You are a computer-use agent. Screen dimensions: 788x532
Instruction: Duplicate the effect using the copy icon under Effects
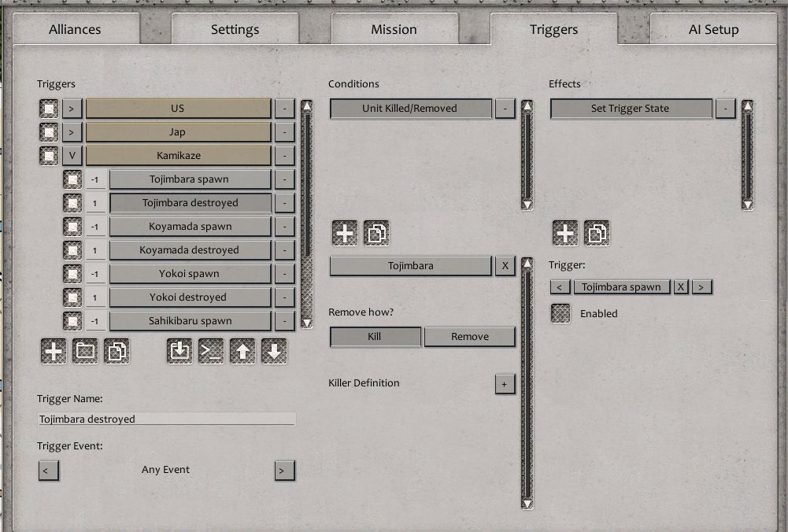pyautogui.click(x=597, y=233)
